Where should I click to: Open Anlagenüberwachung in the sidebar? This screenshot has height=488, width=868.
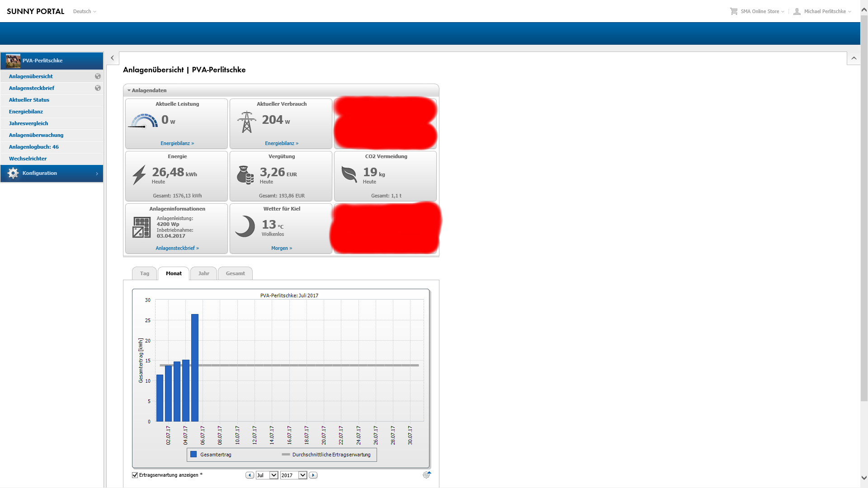pyautogui.click(x=36, y=135)
